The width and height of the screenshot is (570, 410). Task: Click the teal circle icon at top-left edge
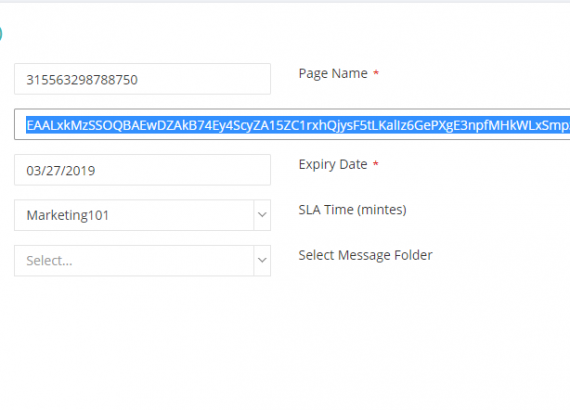(x=1, y=34)
